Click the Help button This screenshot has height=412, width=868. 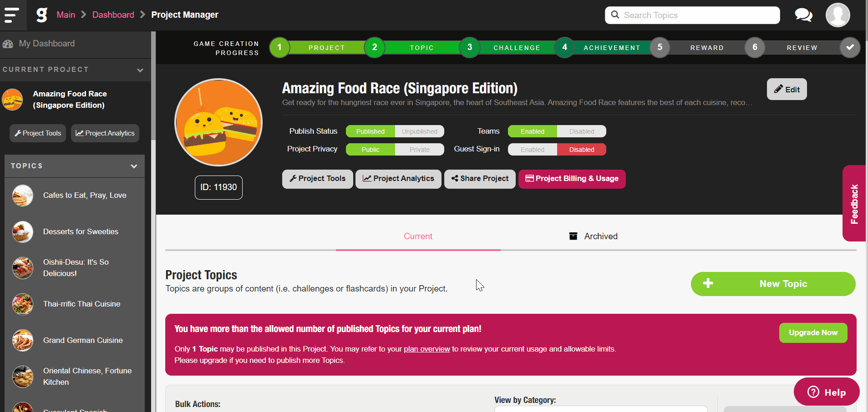click(827, 392)
